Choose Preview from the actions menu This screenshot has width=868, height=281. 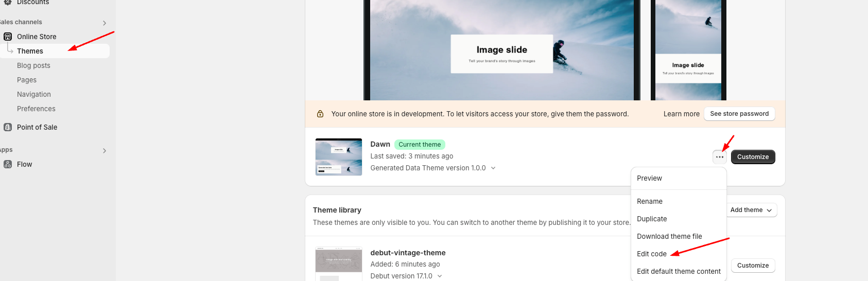pos(679,178)
